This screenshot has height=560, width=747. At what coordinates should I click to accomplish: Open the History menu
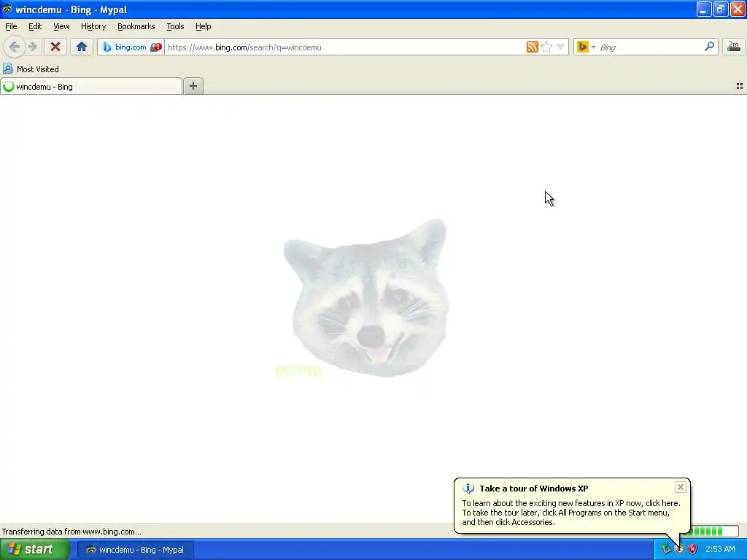[x=93, y=26]
